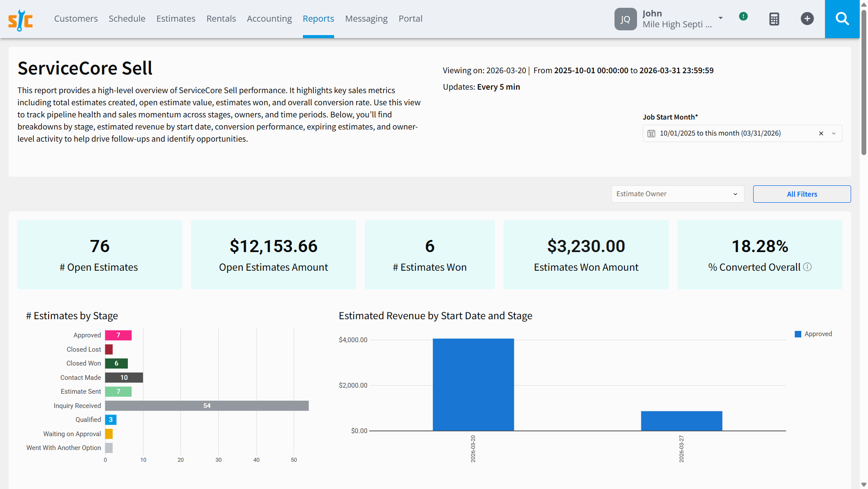
Task: Click the 'Updates: Every 5 min' text
Action: (481, 87)
